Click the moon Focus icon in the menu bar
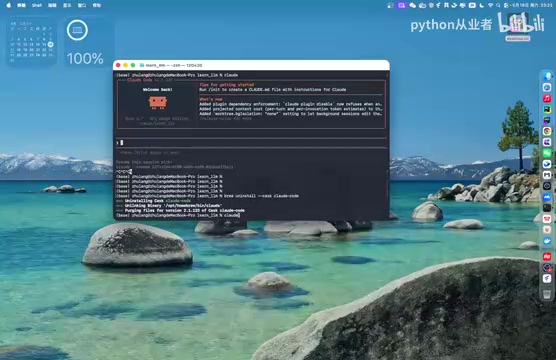Image resolution: width=556 pixels, height=360 pixels. click(482, 5)
